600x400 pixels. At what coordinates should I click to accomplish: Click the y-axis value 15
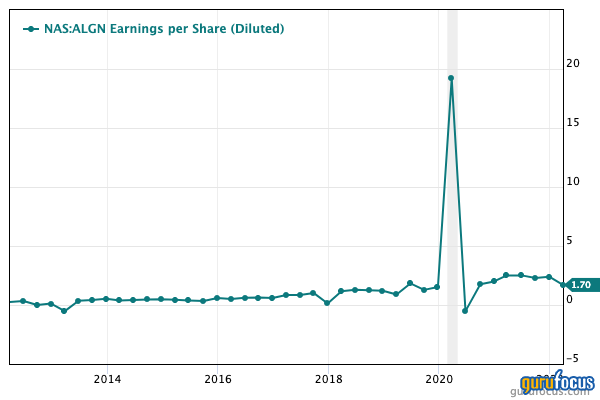(x=573, y=122)
